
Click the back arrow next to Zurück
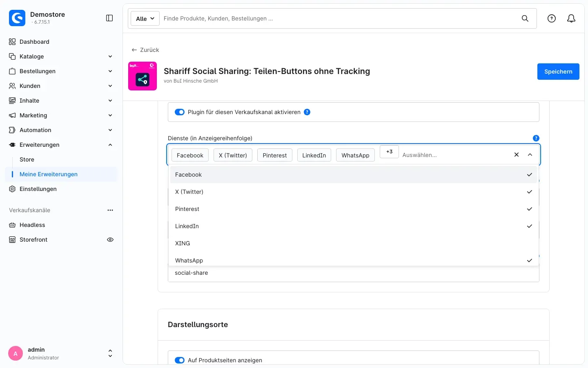point(134,50)
